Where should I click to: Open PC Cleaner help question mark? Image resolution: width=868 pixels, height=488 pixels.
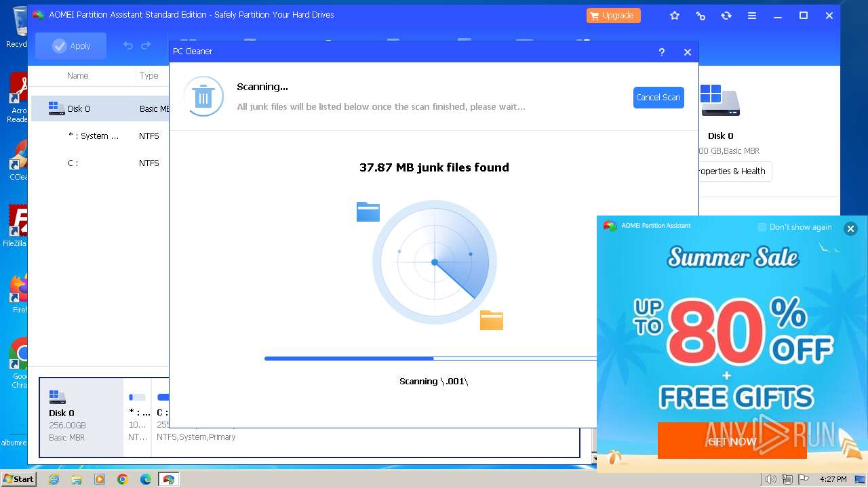(662, 52)
